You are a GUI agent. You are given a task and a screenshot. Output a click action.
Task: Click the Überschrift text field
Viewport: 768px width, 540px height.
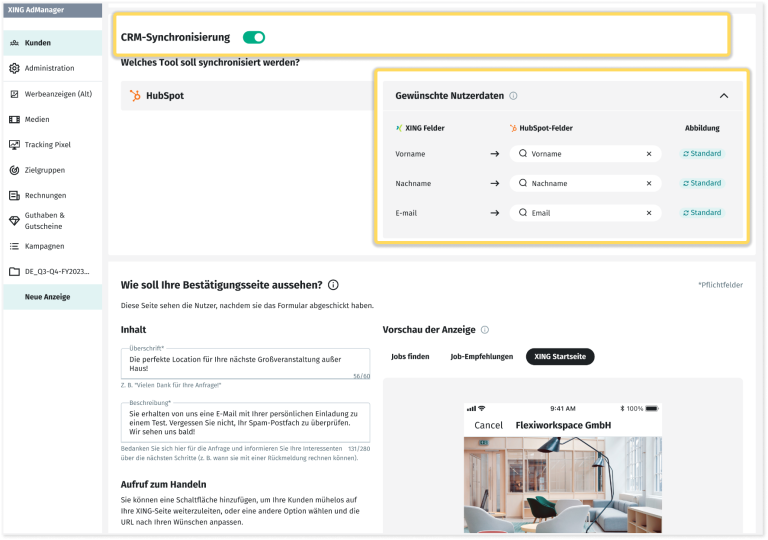point(245,364)
